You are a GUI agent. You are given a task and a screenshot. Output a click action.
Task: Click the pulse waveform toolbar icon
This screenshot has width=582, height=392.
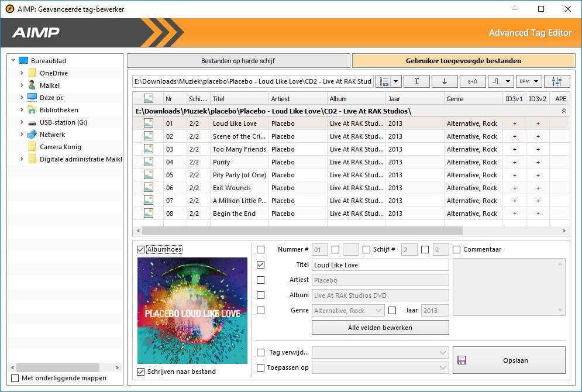coord(497,81)
